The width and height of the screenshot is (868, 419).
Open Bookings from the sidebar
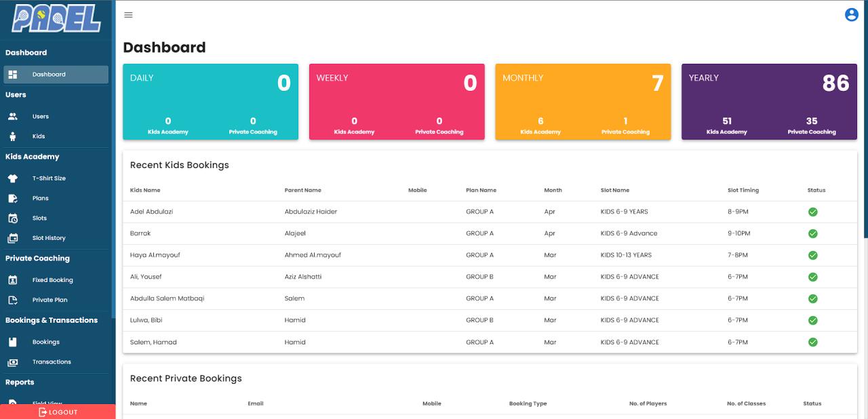56,342
